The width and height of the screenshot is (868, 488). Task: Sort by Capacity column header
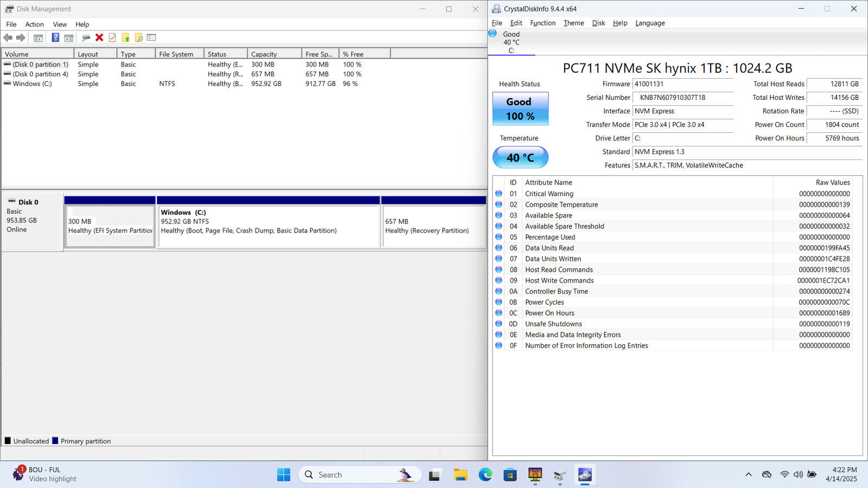tap(275, 54)
